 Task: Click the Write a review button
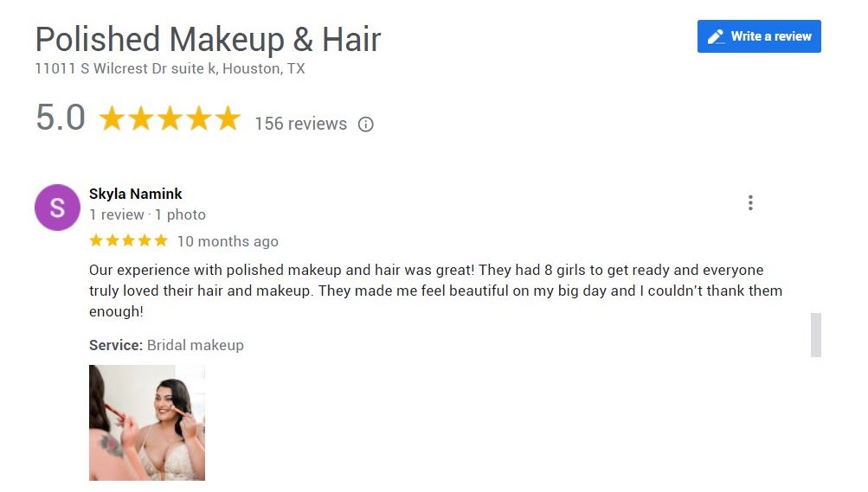point(759,36)
